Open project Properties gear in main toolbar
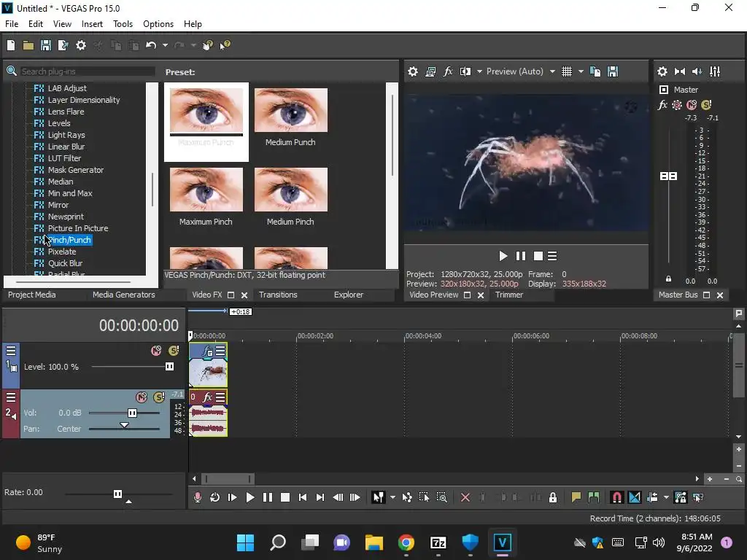 click(x=81, y=45)
